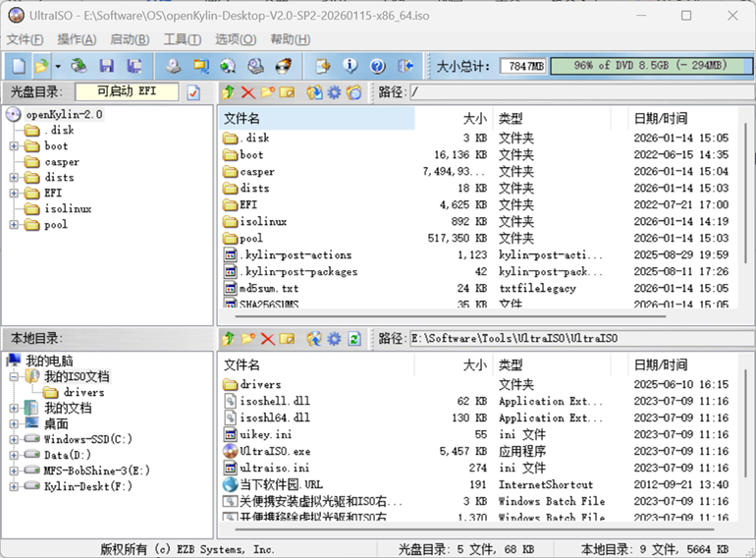The height and width of the screenshot is (558, 756).
Task: Open the dropdown arrow beside Open icon
Action: (x=58, y=66)
